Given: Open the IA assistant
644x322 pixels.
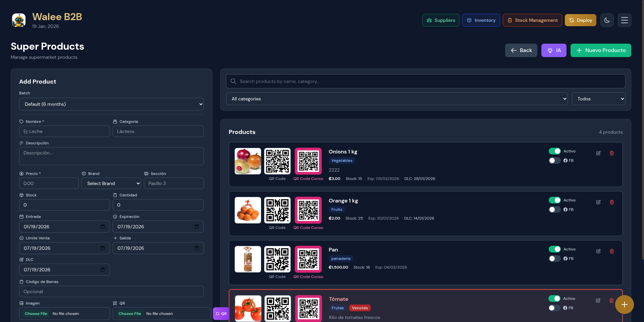Looking at the screenshot, I should tap(553, 50).
